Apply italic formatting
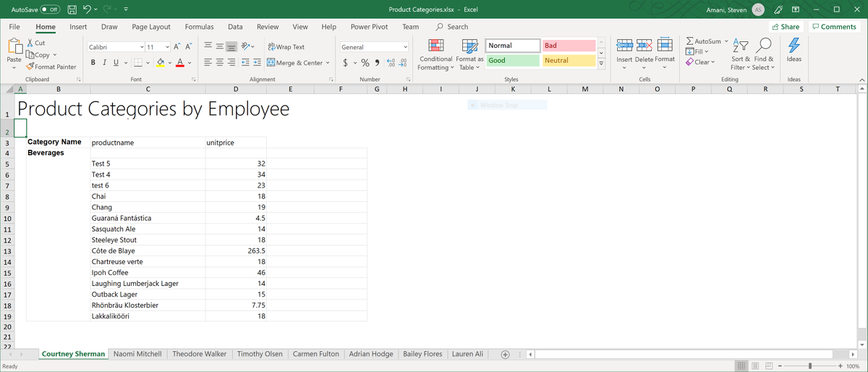868x372 pixels. coord(105,63)
